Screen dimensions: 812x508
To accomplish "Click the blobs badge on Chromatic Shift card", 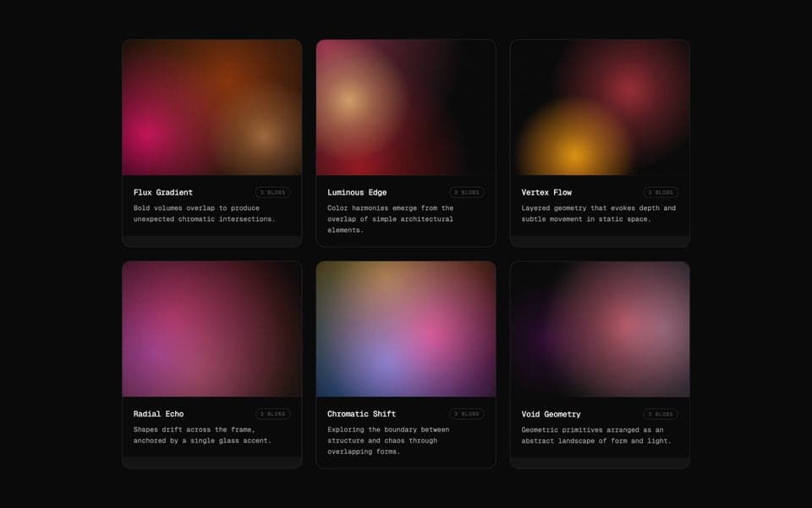I will click(x=467, y=414).
